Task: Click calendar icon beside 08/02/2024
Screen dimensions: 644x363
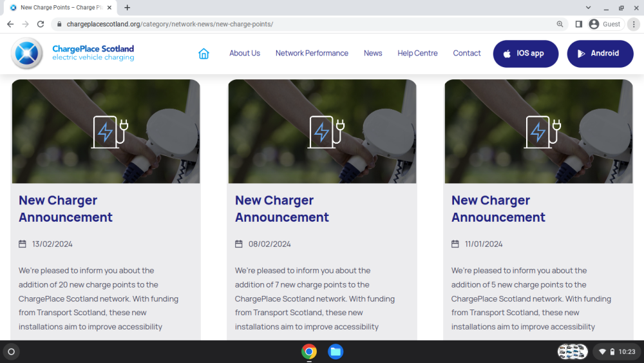Action: (239, 244)
